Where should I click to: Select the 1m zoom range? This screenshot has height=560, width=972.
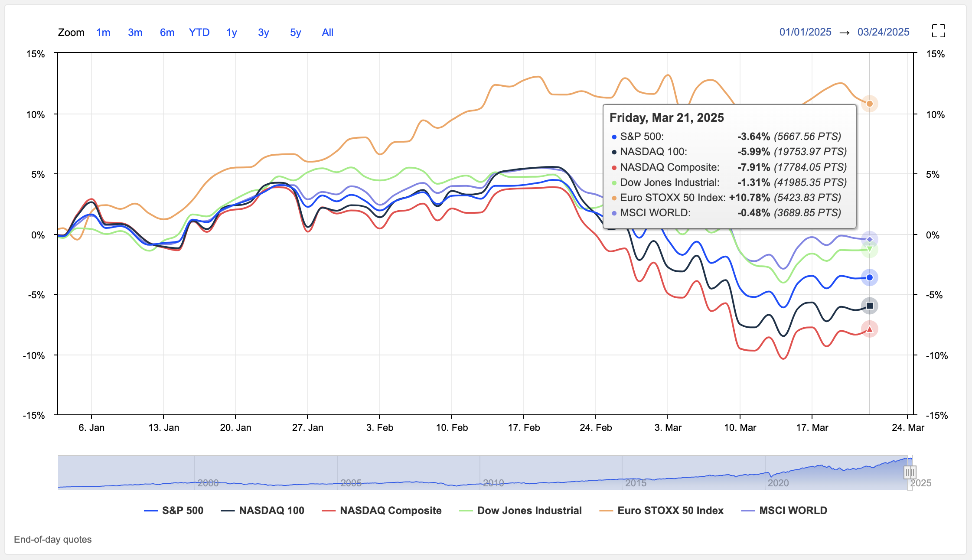click(x=103, y=33)
